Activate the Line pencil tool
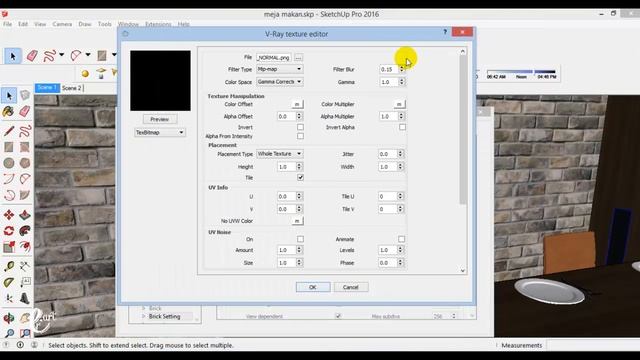Viewport: 640px width, 360px height. point(9,131)
